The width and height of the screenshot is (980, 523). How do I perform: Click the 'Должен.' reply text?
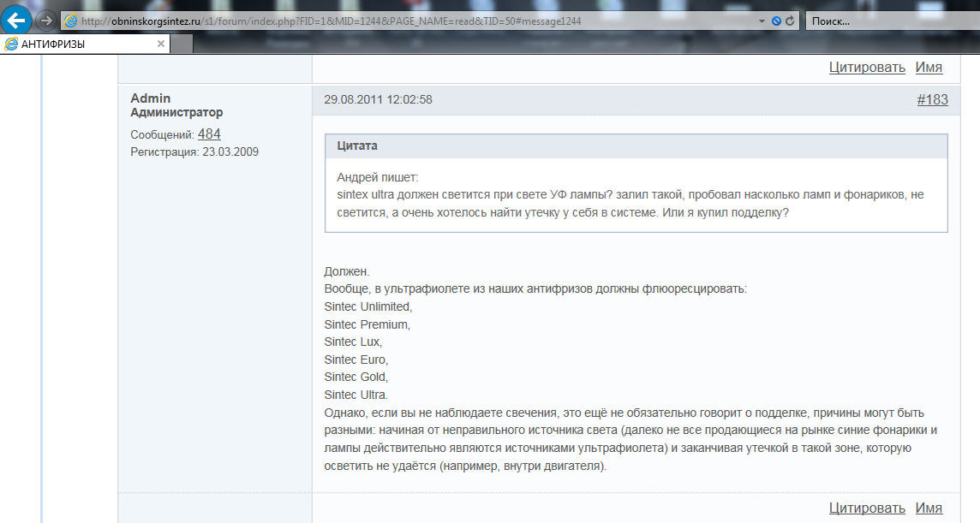click(347, 272)
